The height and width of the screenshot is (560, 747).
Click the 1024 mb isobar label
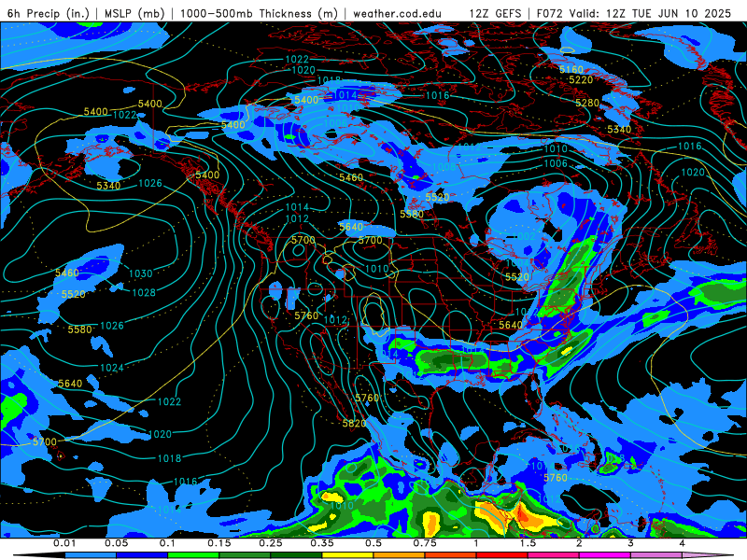112,368
